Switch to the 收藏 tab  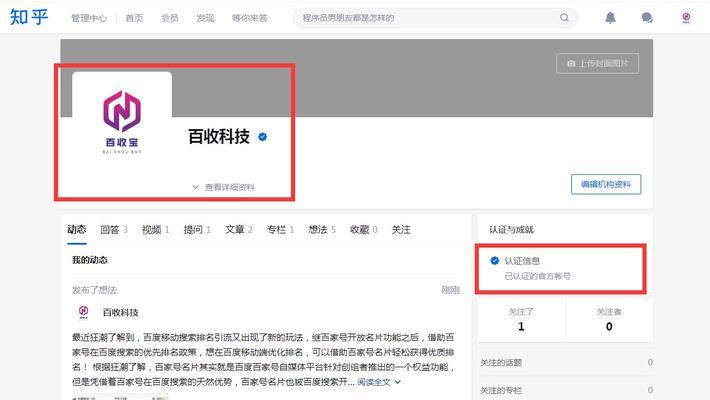point(364,230)
